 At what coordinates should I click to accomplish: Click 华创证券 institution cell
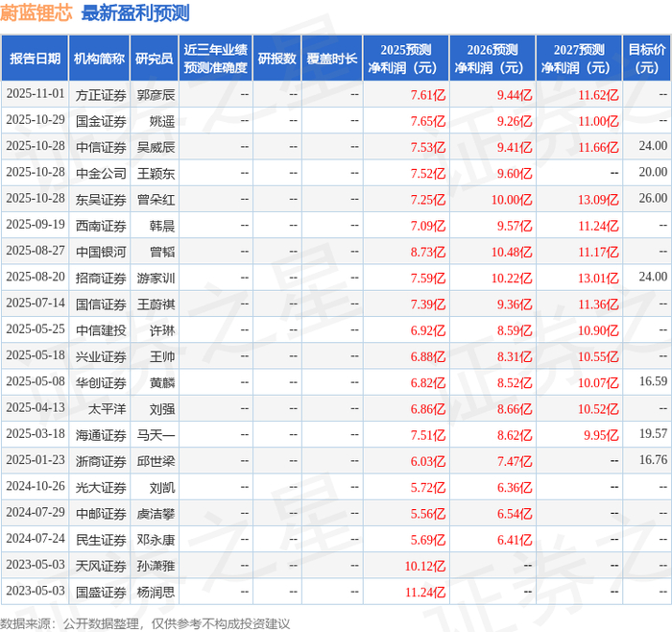101,383
